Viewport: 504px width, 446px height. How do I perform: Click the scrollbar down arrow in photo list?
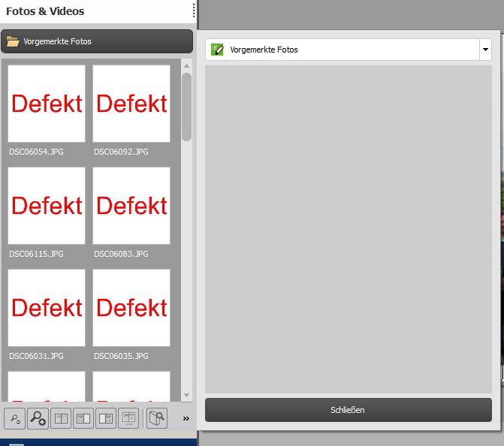(x=186, y=395)
